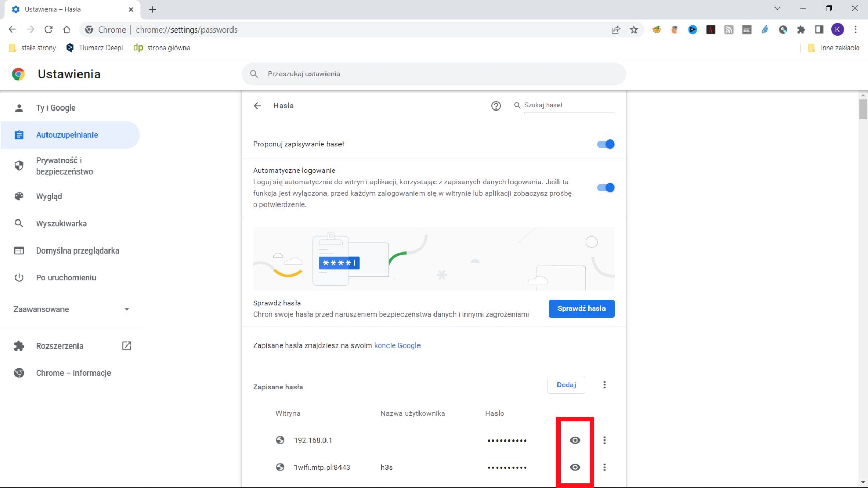Turn off Automatyczne logowanie
Screen dimensions: 868x488
(606, 187)
